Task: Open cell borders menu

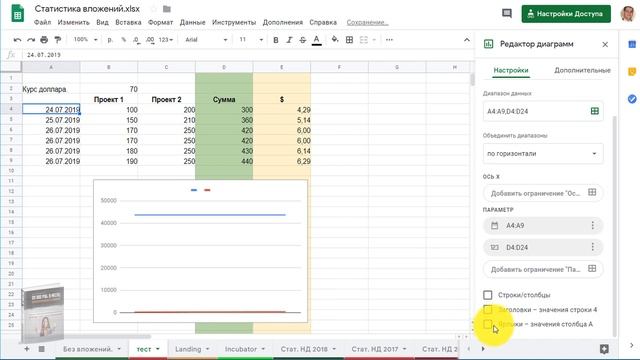Action: point(349,40)
